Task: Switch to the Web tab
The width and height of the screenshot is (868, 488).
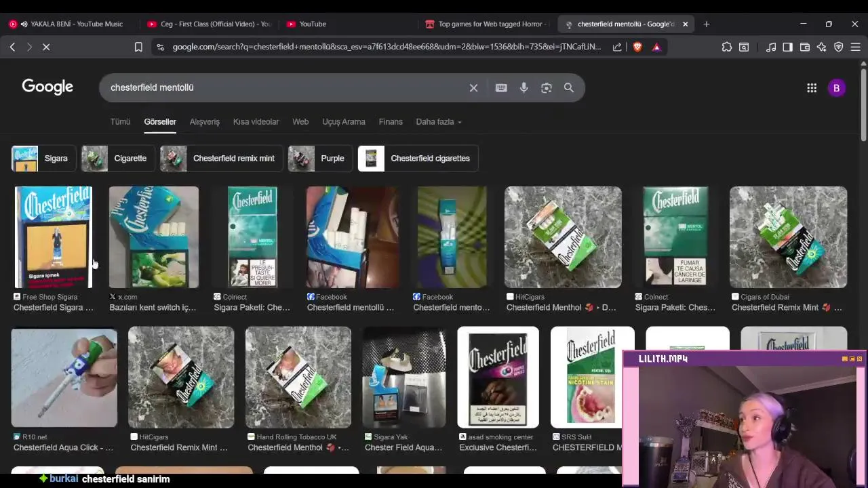Action: click(300, 122)
